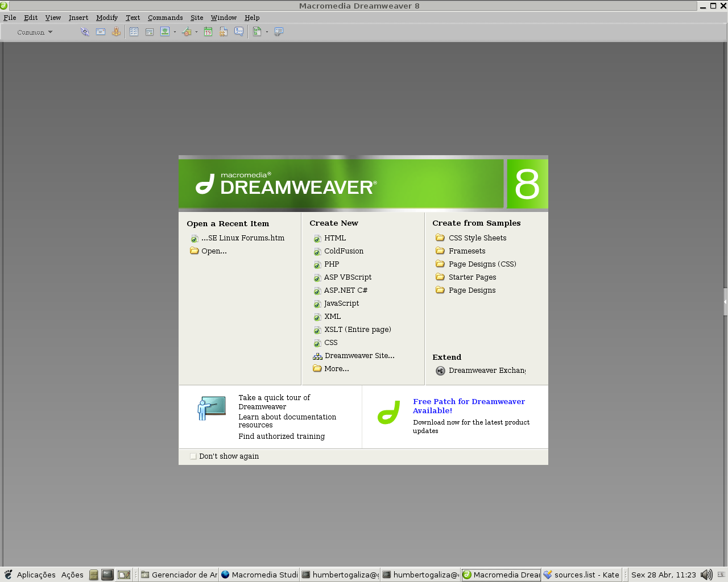Click Dreamweaver Exchange under Extend
This screenshot has height=582, width=728.
(481, 371)
